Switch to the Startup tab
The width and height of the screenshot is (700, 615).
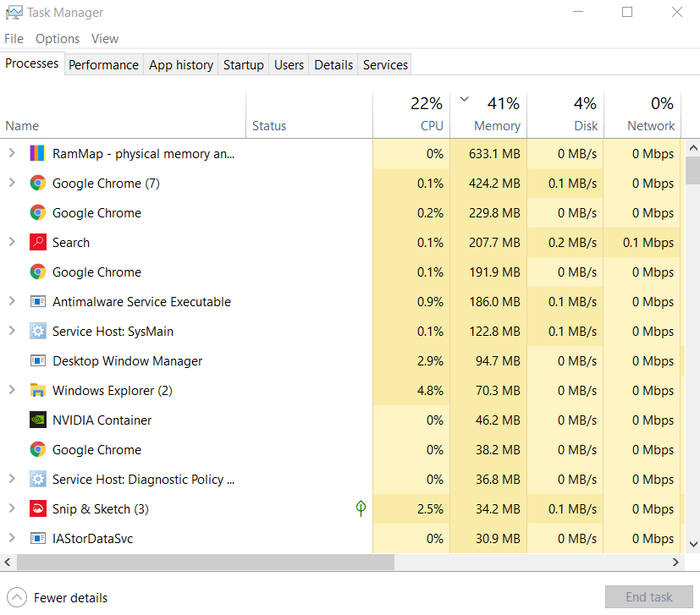tap(243, 65)
